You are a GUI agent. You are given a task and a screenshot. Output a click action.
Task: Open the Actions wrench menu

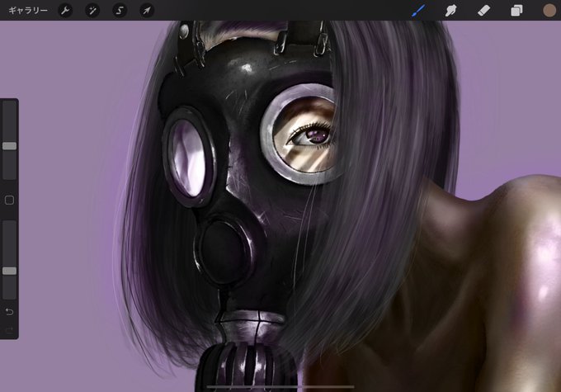[x=65, y=11]
